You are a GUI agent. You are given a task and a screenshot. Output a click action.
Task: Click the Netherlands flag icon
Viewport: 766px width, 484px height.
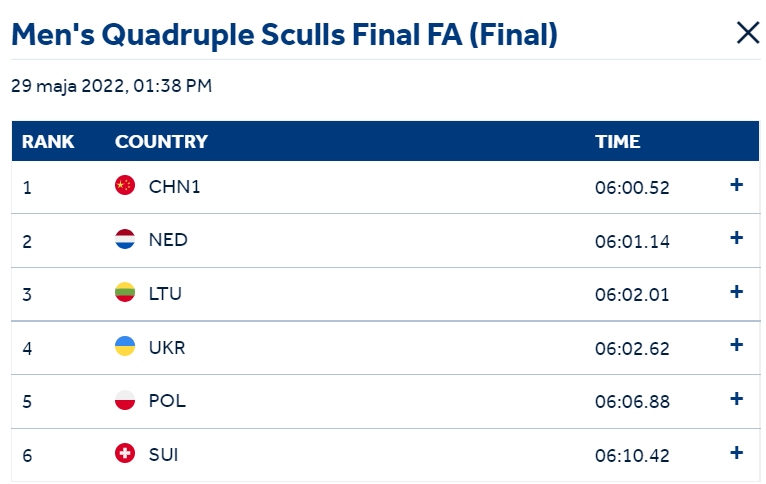pyautogui.click(x=125, y=239)
